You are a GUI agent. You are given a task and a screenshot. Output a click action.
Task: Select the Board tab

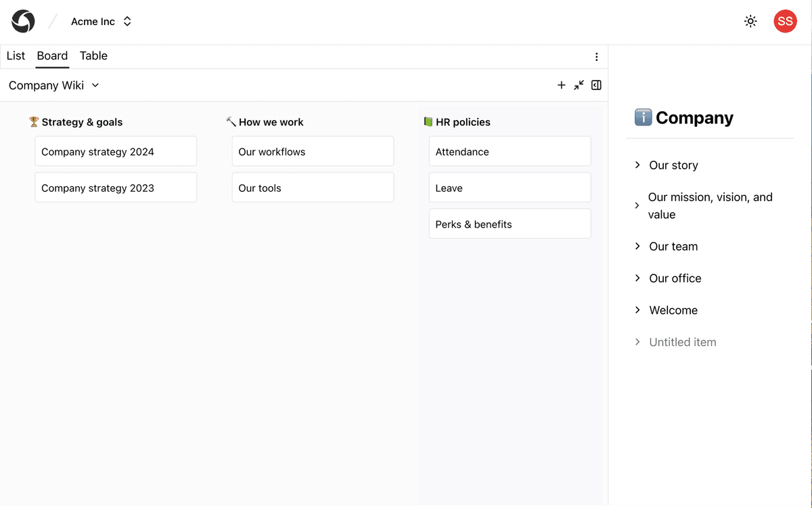[52, 56]
